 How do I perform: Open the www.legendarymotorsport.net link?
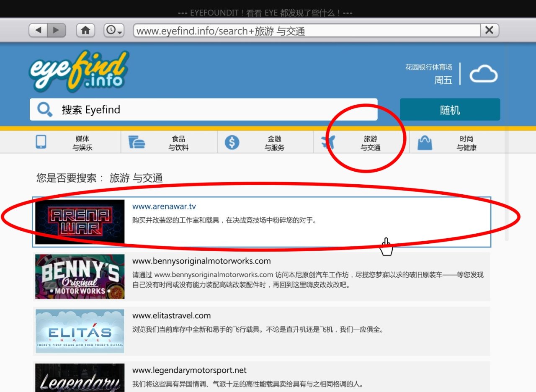click(x=190, y=371)
